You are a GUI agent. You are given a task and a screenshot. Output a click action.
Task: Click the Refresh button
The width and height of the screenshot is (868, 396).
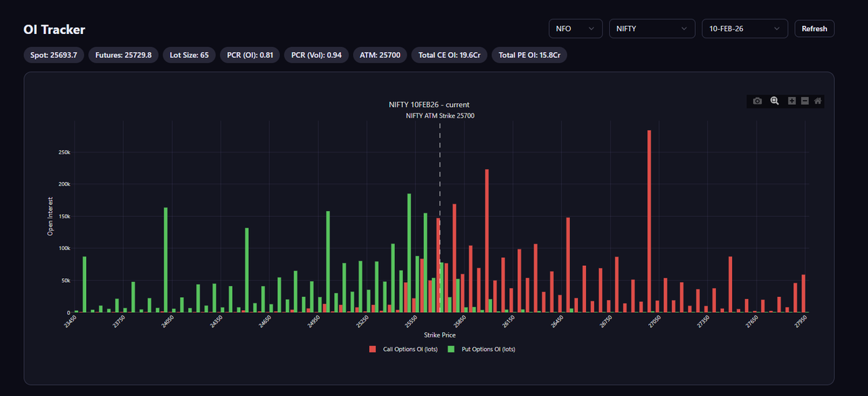point(814,28)
